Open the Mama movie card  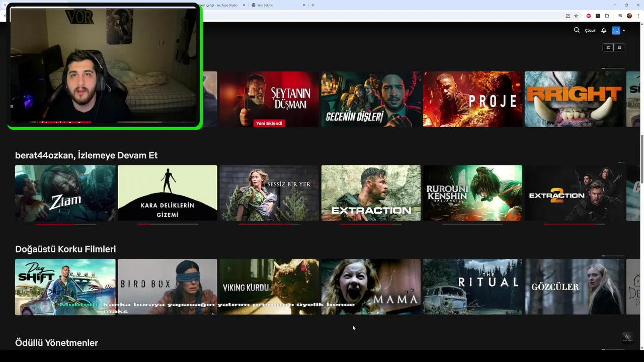[371, 287]
